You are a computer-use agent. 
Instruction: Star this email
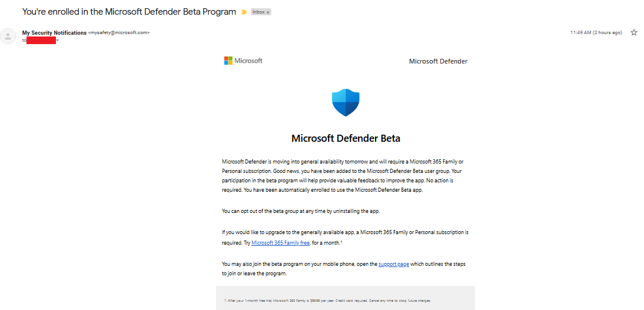coord(634,32)
